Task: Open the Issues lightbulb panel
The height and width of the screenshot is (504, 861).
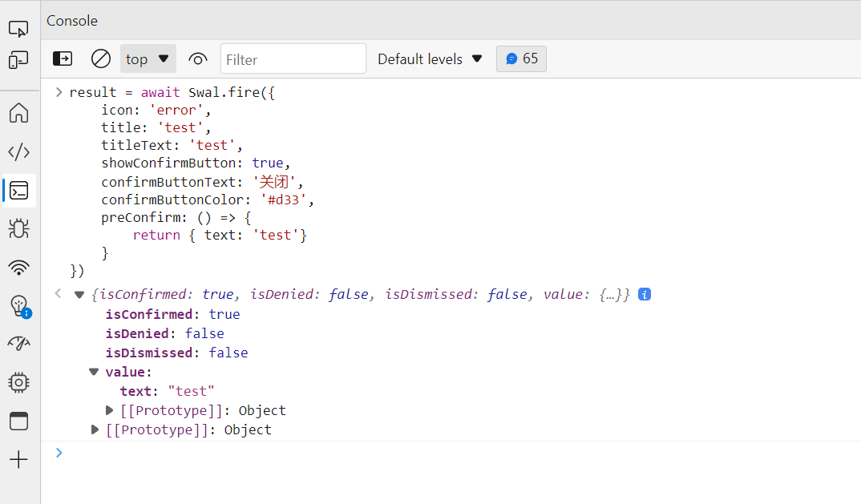Action: (19, 306)
